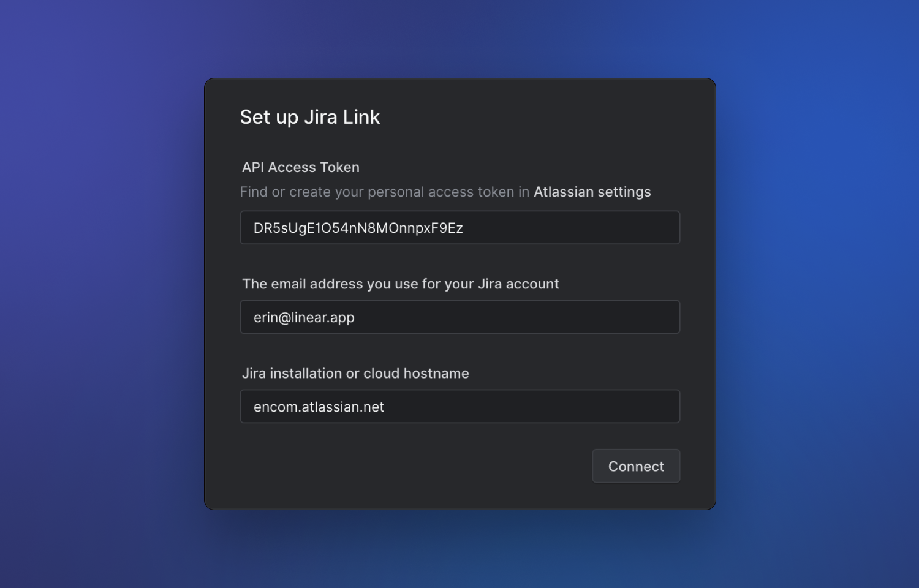Click on the erin@linear.app text
The image size is (919, 588).
click(x=304, y=317)
